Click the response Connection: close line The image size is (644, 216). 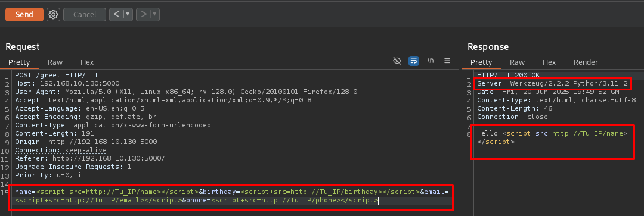click(x=512, y=117)
